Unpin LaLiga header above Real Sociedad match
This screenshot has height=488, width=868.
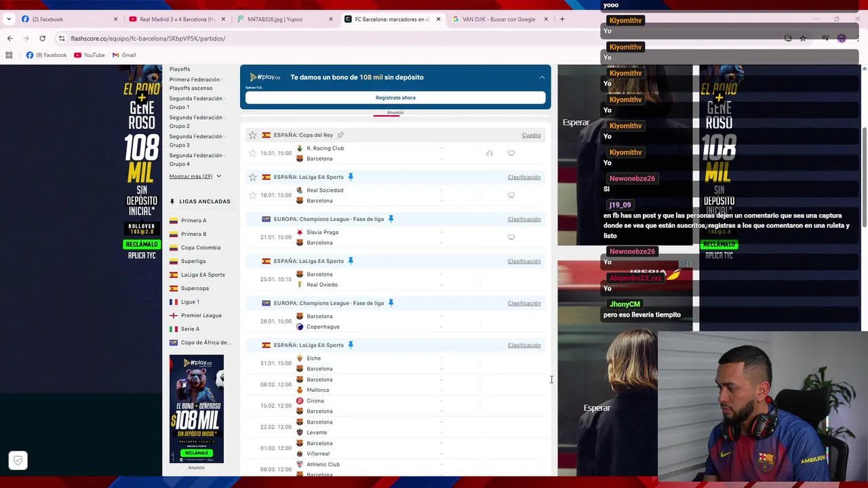pyautogui.click(x=351, y=177)
